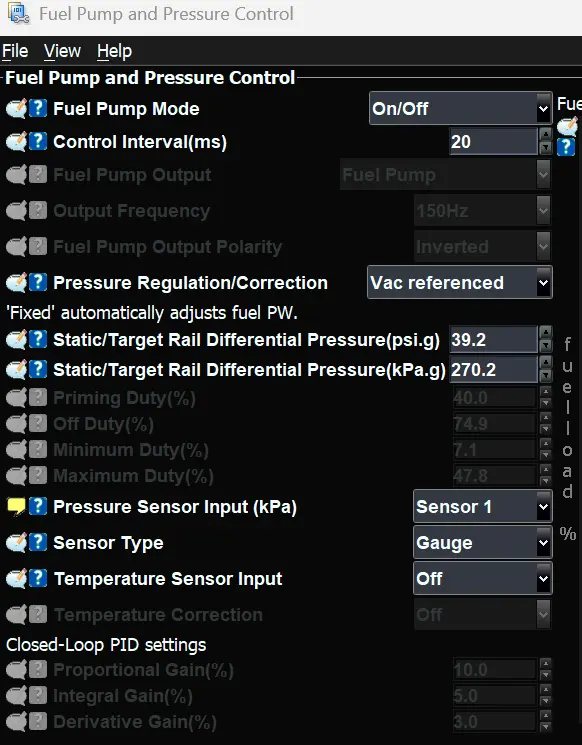Click the help icon beside Fuel Pump Mode
The image size is (582, 745).
click(x=38, y=108)
